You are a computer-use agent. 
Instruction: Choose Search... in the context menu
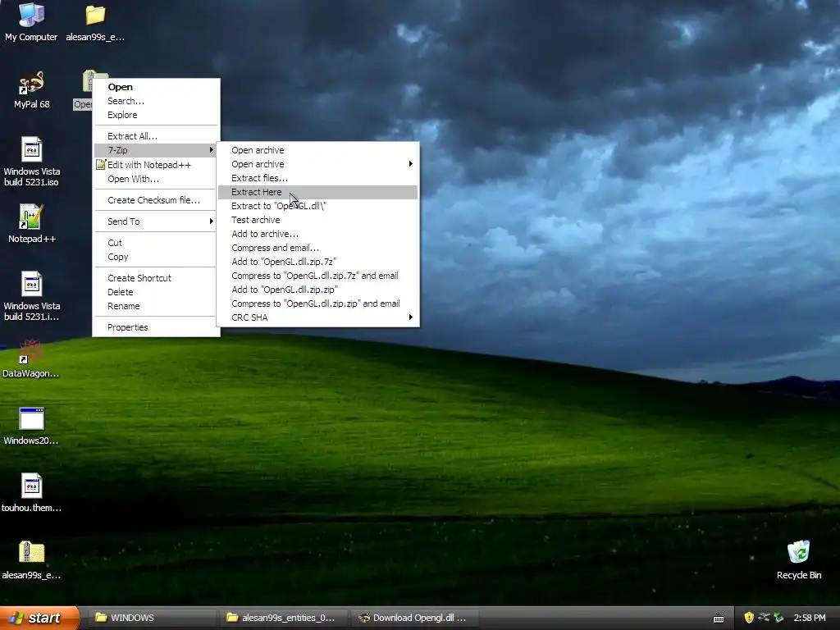pos(157,101)
